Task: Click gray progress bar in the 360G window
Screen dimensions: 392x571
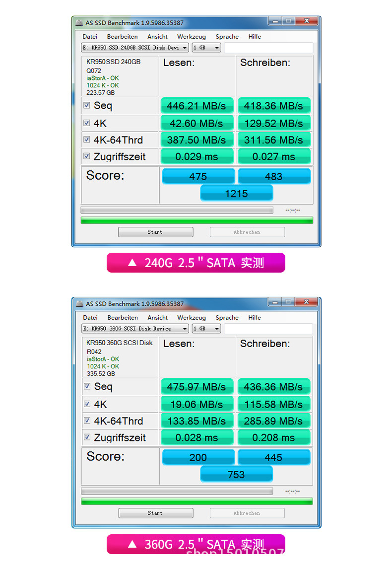Action: tap(177, 491)
